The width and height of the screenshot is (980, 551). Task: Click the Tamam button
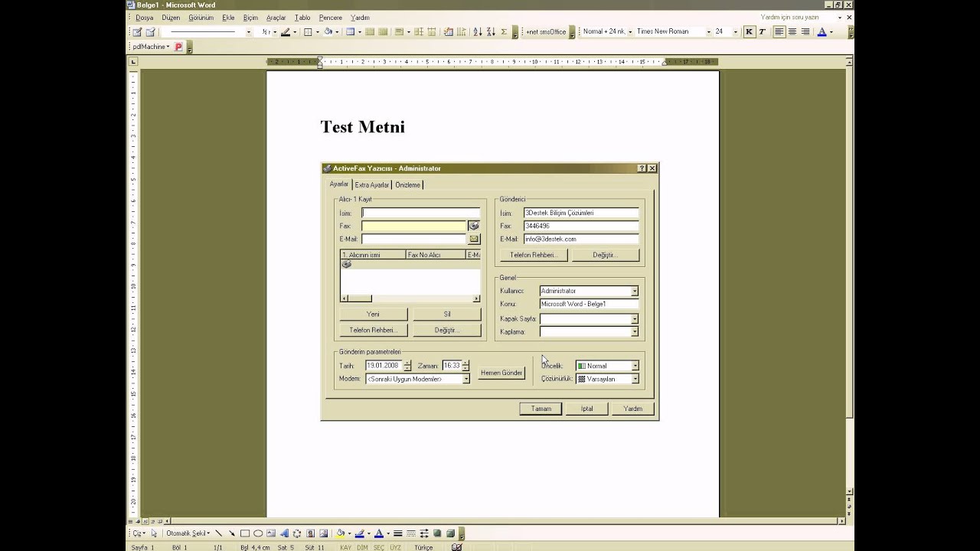[x=541, y=409]
